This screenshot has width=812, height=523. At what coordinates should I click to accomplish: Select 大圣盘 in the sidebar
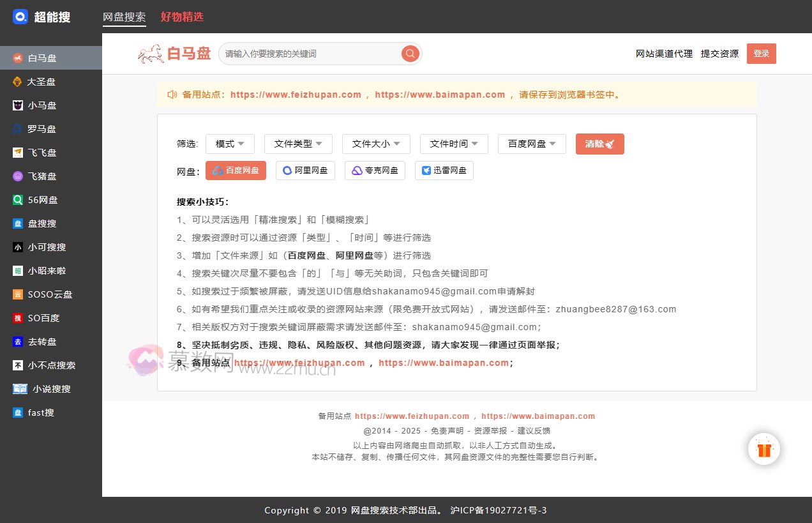(x=41, y=82)
